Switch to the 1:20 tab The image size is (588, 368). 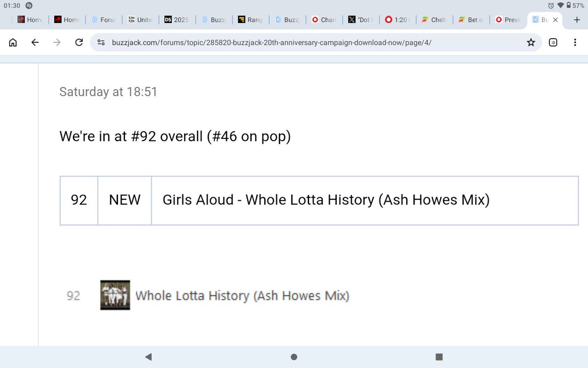coord(397,20)
